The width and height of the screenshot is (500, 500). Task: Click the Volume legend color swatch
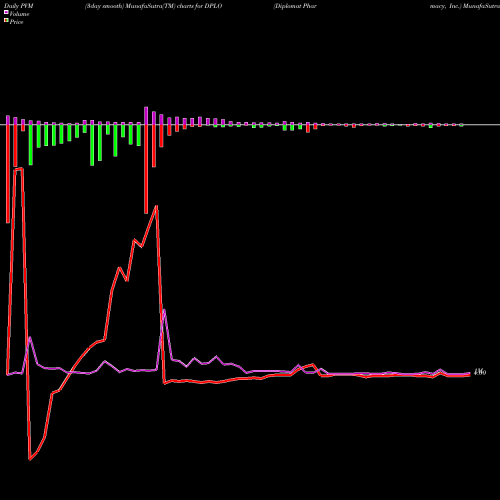click(6, 13)
